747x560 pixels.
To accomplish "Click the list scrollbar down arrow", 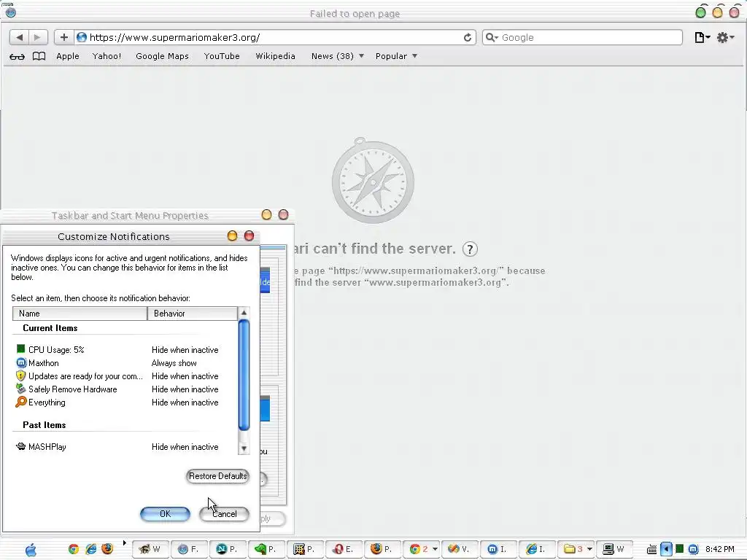I will tap(244, 448).
